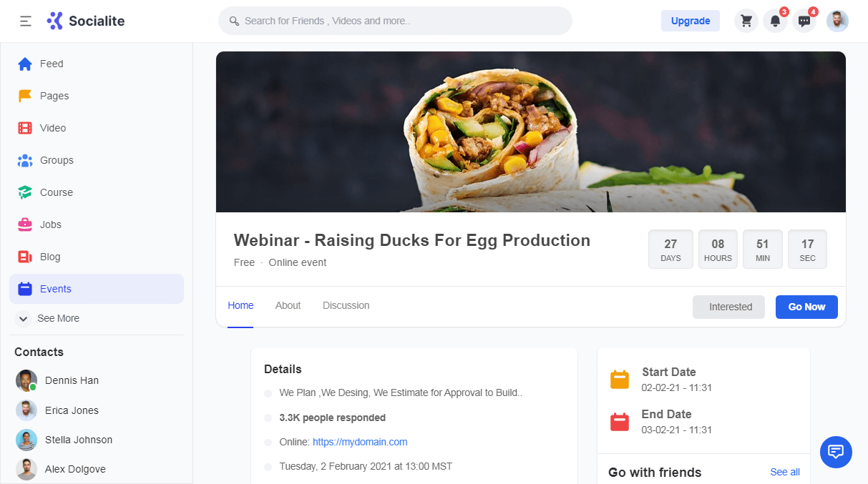Image resolution: width=868 pixels, height=484 pixels.
Task: Toggle the Interested button
Action: pyautogui.click(x=728, y=307)
